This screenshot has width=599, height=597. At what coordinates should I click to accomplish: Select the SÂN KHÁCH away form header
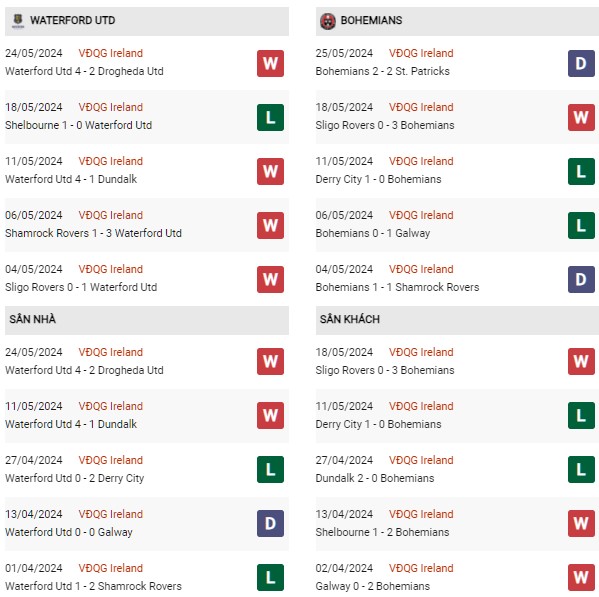coord(457,320)
